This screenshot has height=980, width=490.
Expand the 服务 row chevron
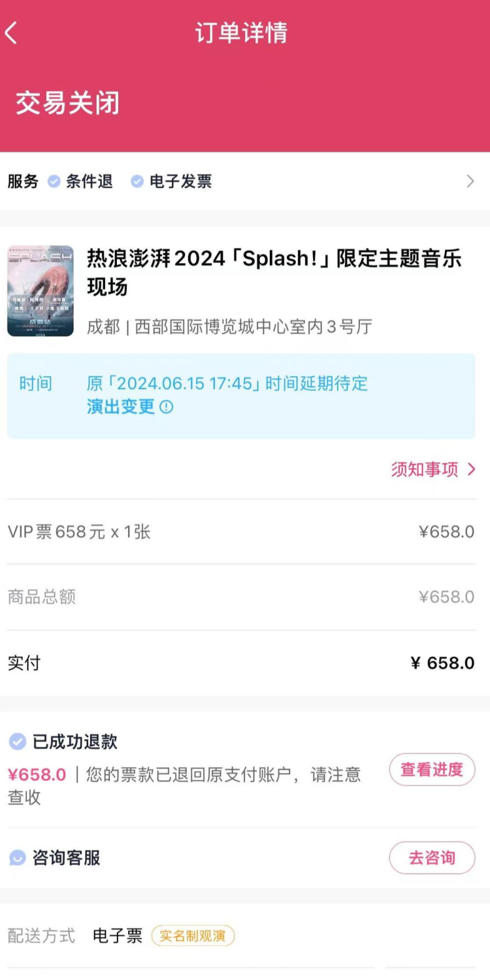pyautogui.click(x=470, y=182)
